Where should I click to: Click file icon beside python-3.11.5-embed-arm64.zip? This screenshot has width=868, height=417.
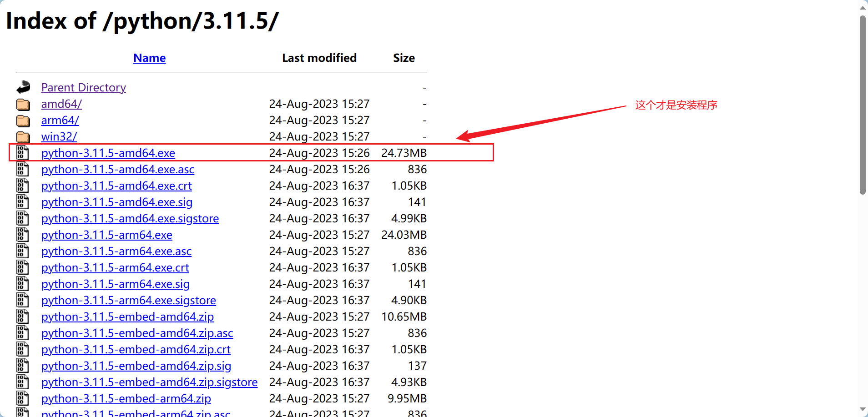(23, 398)
